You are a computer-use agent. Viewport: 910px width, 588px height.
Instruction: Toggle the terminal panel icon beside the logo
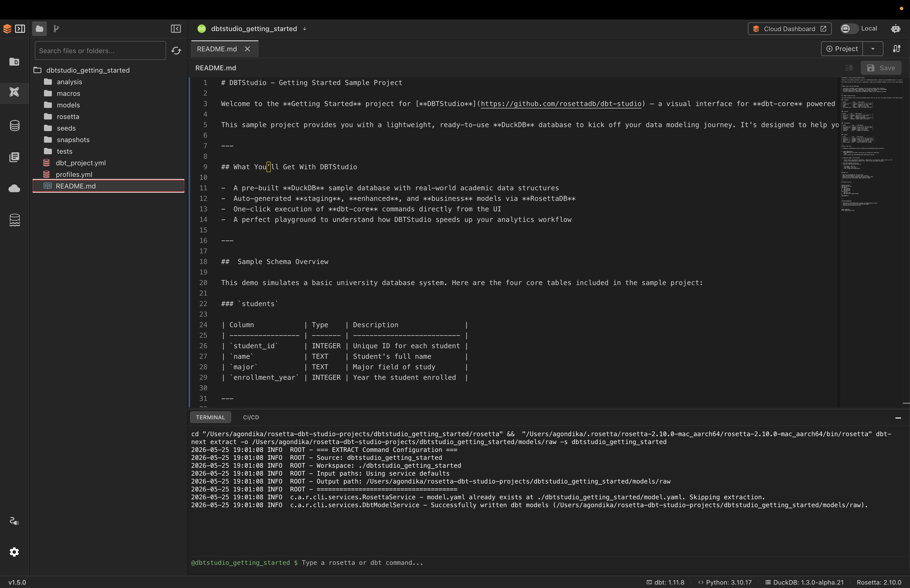[x=20, y=29]
